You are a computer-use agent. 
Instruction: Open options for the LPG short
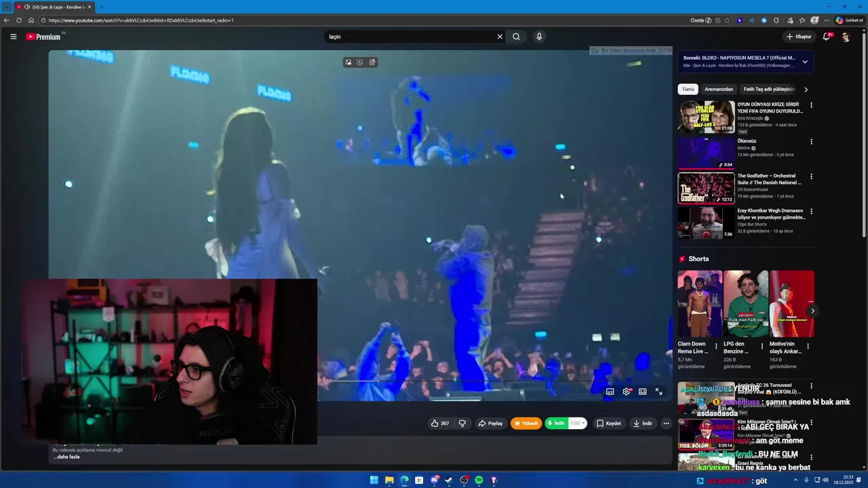click(762, 346)
